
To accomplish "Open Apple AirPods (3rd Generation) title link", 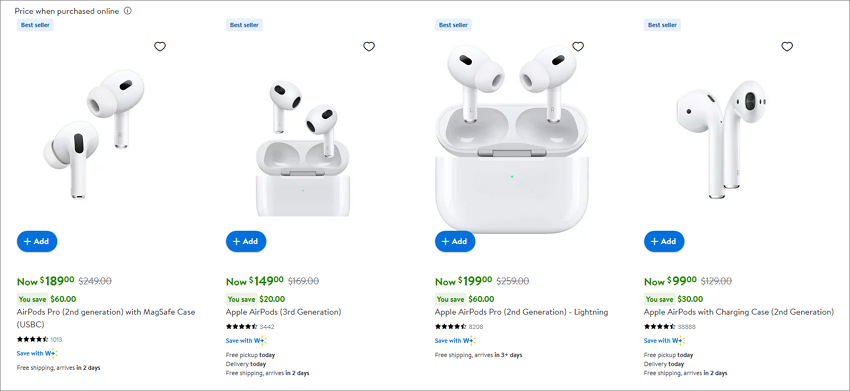I will pyautogui.click(x=284, y=312).
